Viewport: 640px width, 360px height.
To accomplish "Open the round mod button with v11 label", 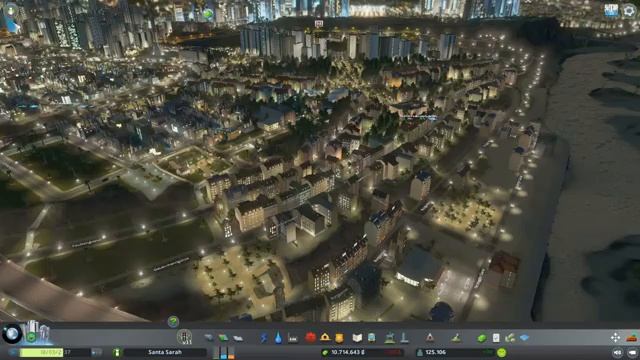I will (184, 337).
